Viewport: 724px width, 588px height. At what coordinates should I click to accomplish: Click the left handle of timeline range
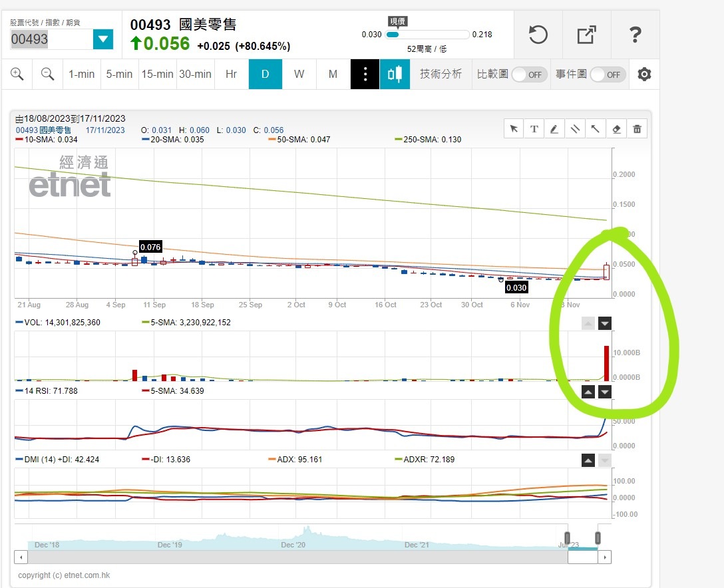click(x=568, y=537)
